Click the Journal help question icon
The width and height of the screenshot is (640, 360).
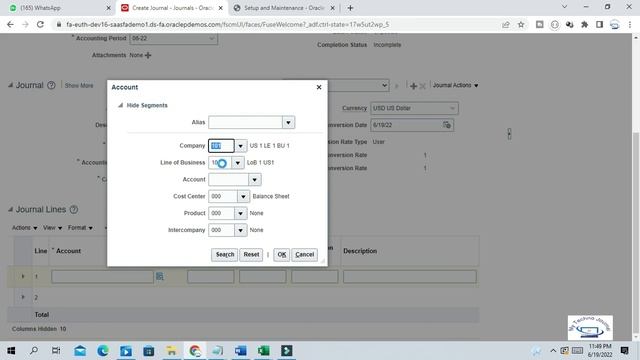coord(51,85)
